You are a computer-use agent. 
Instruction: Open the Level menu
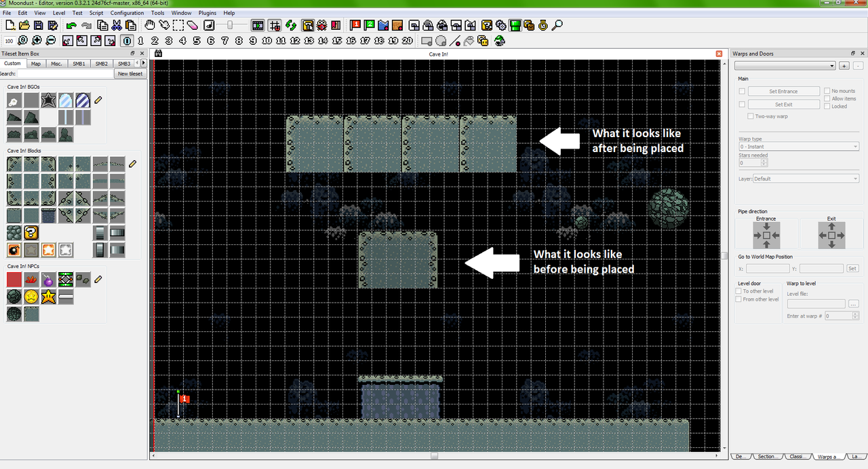[59, 13]
